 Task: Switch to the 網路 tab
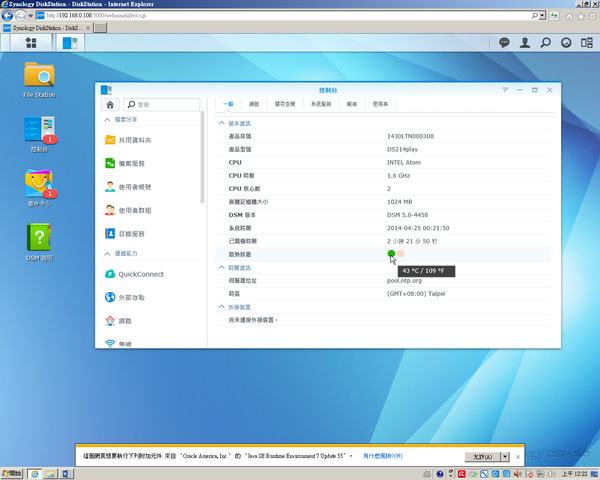pos(254,103)
